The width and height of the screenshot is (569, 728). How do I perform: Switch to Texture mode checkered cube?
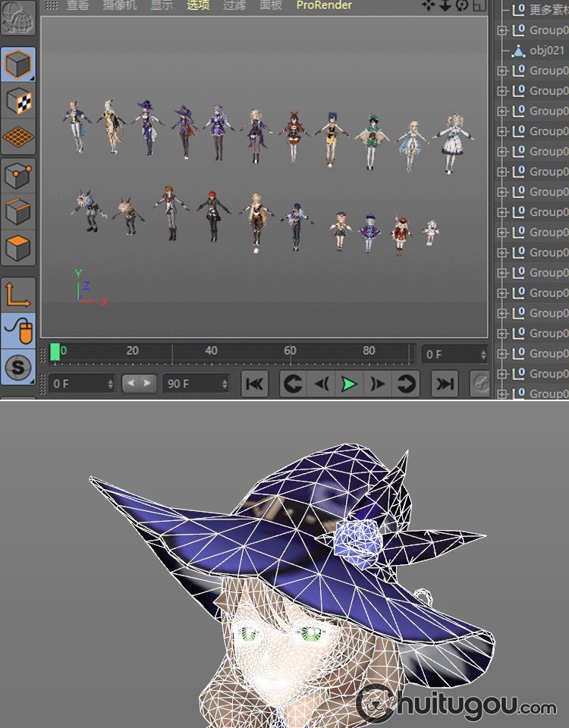[18, 101]
